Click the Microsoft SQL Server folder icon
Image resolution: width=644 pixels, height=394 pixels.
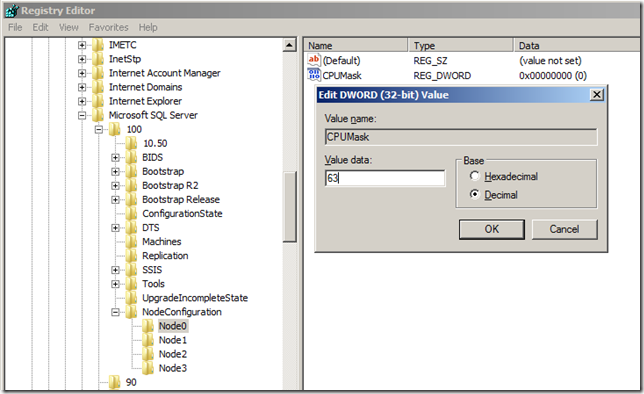pyautogui.click(x=98, y=115)
